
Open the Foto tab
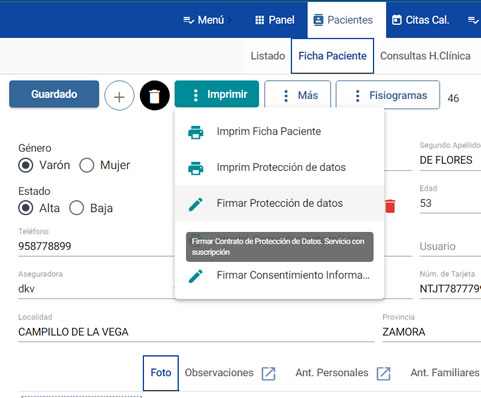[161, 373]
